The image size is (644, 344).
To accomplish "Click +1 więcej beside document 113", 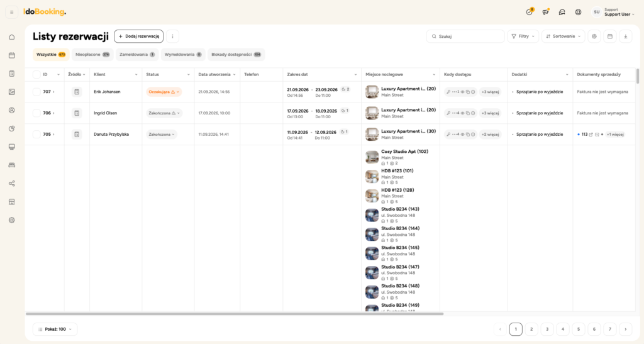I will point(615,134).
